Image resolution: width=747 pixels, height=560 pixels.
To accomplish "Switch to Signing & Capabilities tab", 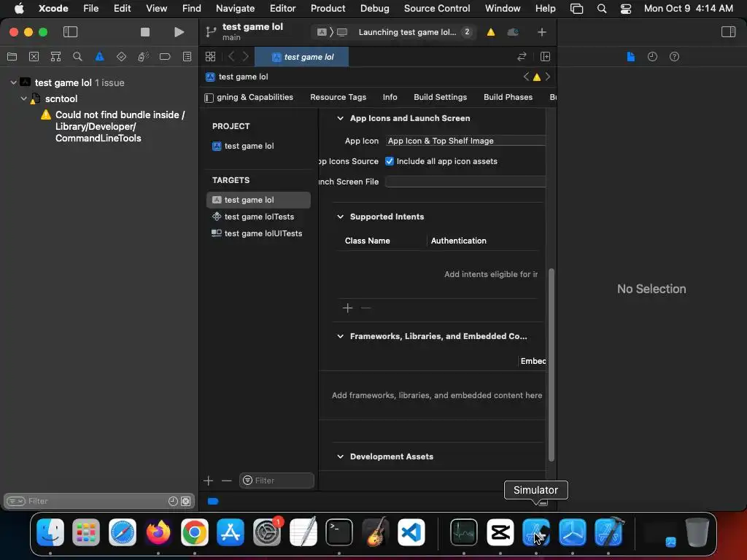I will tap(255, 97).
